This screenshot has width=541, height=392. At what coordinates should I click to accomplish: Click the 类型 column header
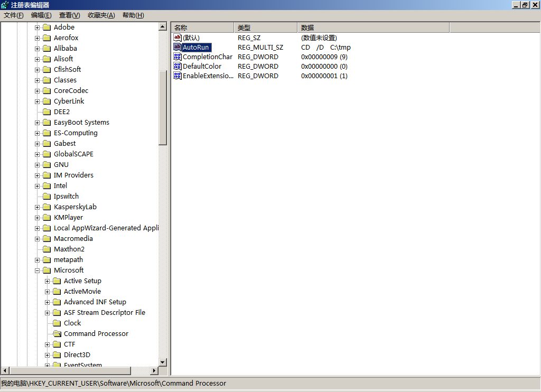click(265, 27)
